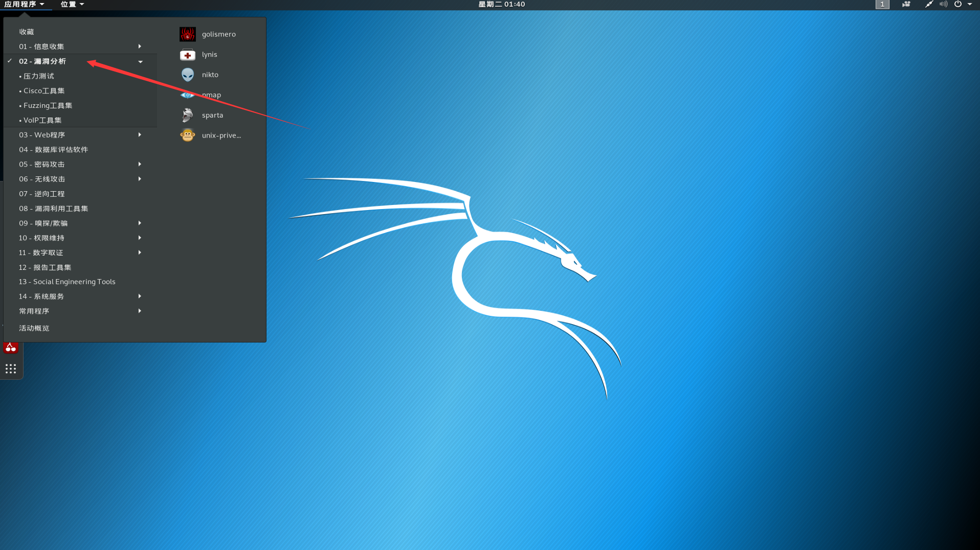Click the golismero text label
This screenshot has height=550, width=980.
pyautogui.click(x=219, y=34)
